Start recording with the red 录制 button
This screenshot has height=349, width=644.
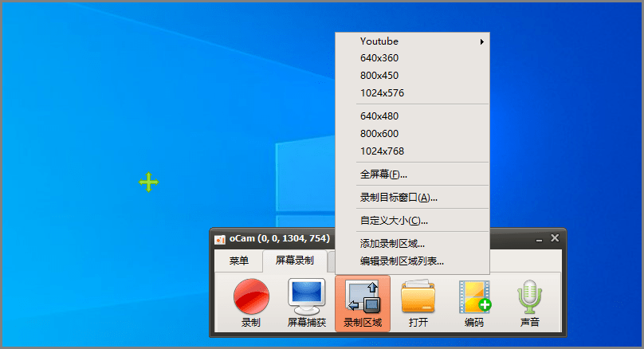251,303
